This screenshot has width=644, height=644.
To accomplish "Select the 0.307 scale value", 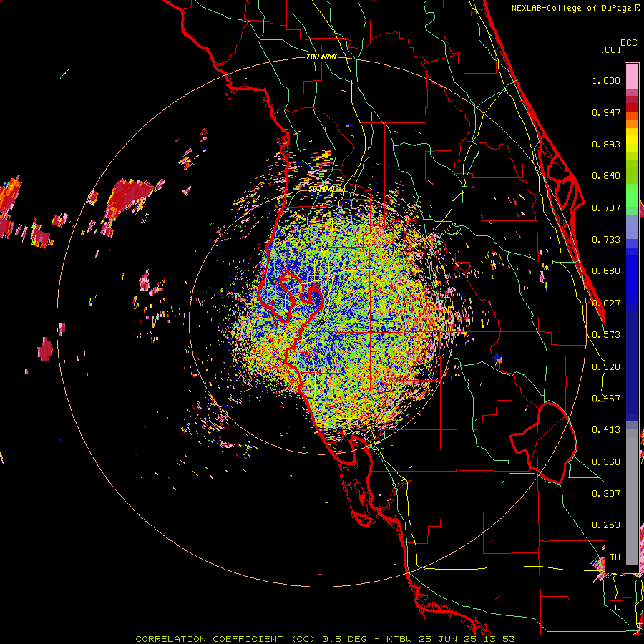I will (x=606, y=494).
